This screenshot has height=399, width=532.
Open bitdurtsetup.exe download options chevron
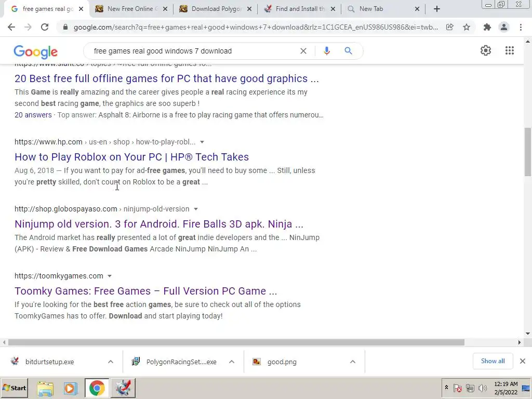[111, 362]
